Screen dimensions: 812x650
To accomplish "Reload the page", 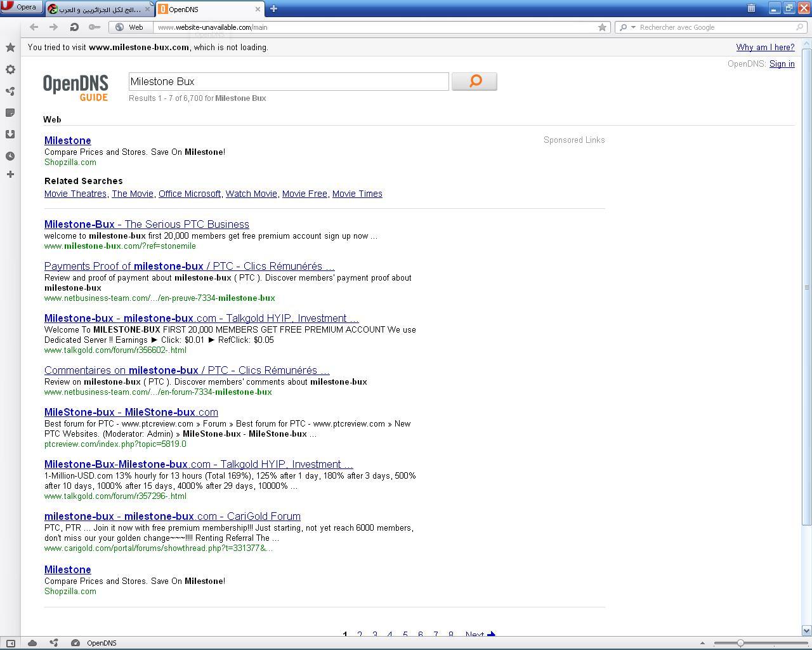I will [x=74, y=27].
